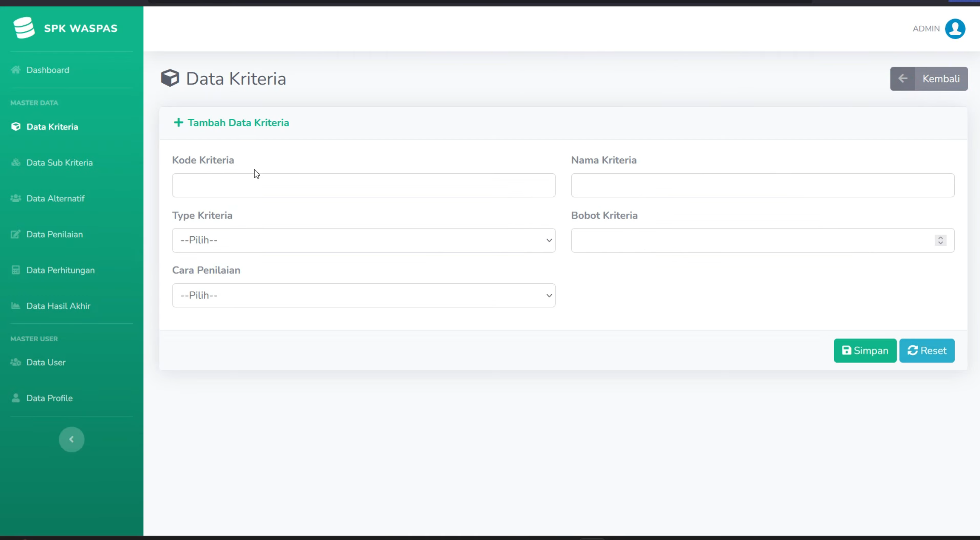Focus the Kode Kriteria input field
The height and width of the screenshot is (540, 980).
coord(364,185)
